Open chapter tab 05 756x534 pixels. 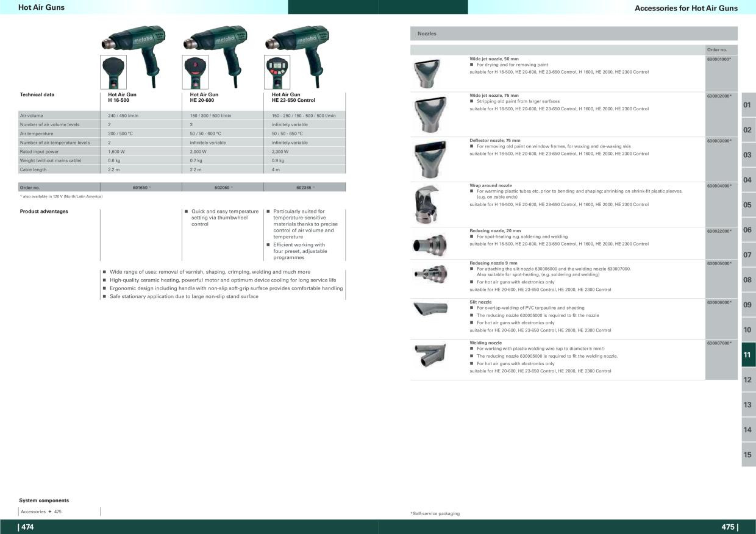pos(749,205)
